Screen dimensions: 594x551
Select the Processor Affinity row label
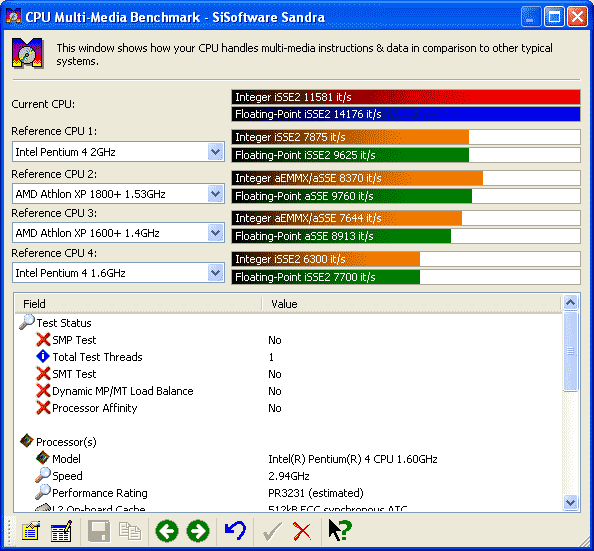(x=94, y=408)
